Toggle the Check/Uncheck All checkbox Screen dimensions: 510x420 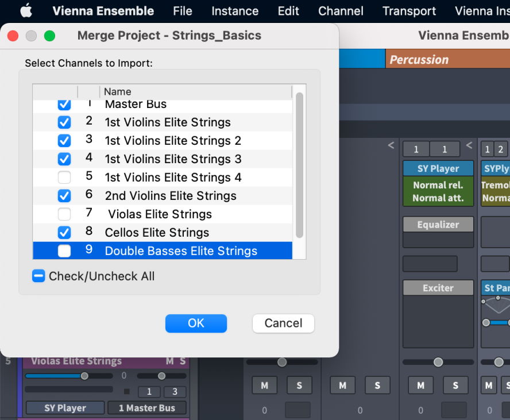pos(38,276)
